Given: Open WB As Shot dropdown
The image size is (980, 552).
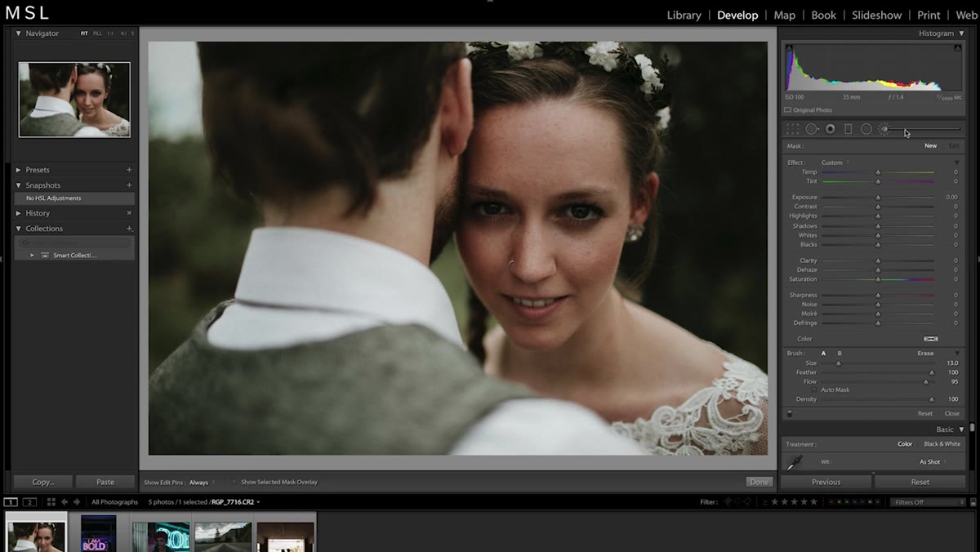Looking at the screenshot, I should click(933, 462).
